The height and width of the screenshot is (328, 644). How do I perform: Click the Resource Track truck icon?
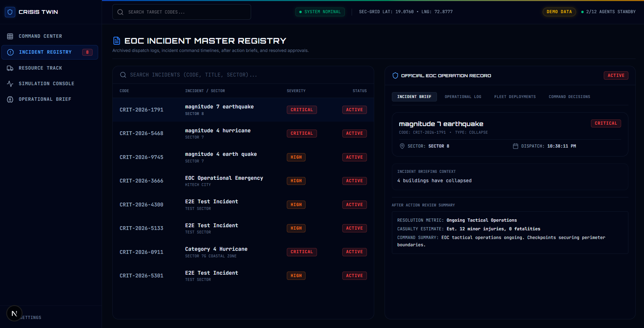coord(10,68)
